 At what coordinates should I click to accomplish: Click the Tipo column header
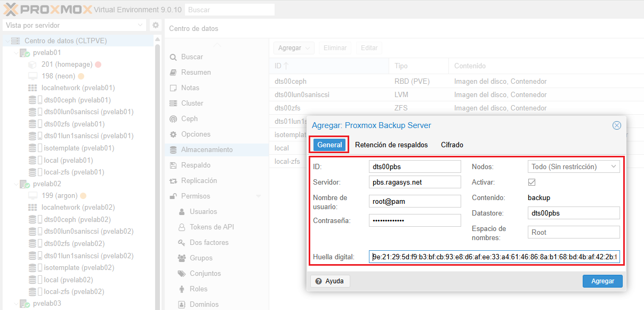(x=418, y=66)
